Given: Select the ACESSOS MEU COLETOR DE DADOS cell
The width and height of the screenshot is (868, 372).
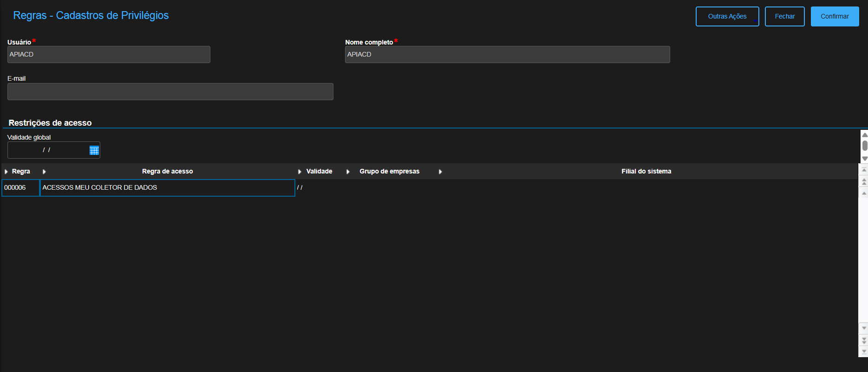Looking at the screenshot, I should pos(167,188).
